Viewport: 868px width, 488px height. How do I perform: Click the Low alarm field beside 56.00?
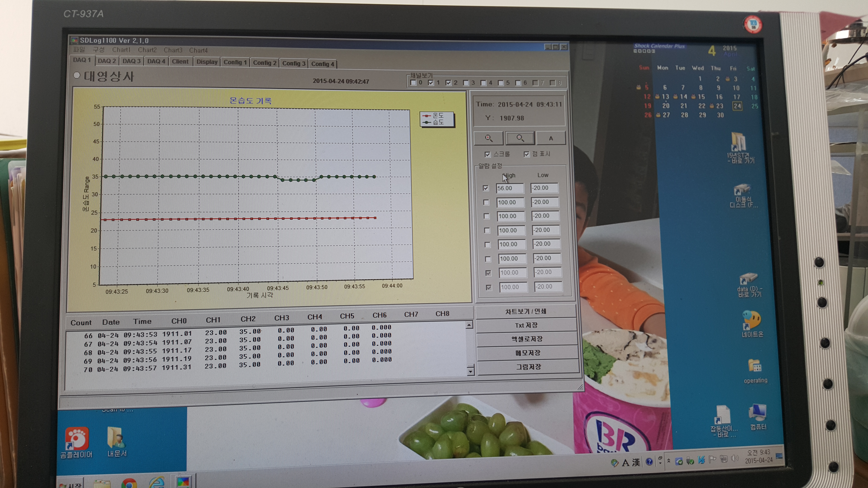pyautogui.click(x=544, y=188)
